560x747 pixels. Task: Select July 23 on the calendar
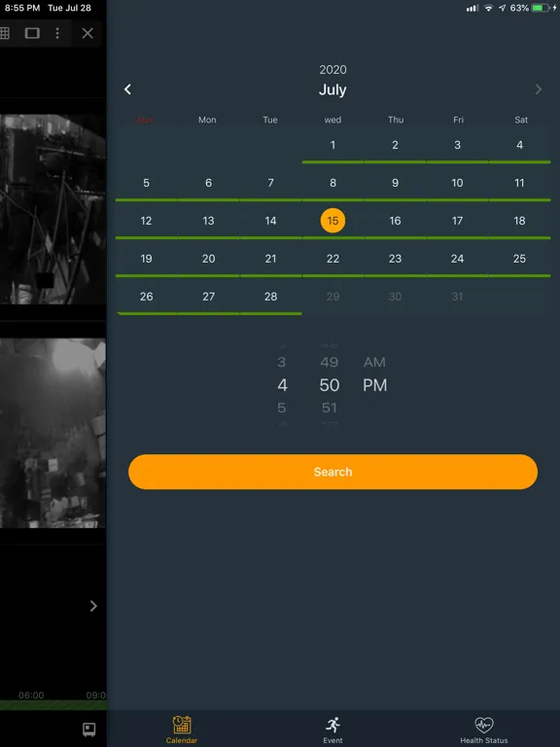coord(396,259)
